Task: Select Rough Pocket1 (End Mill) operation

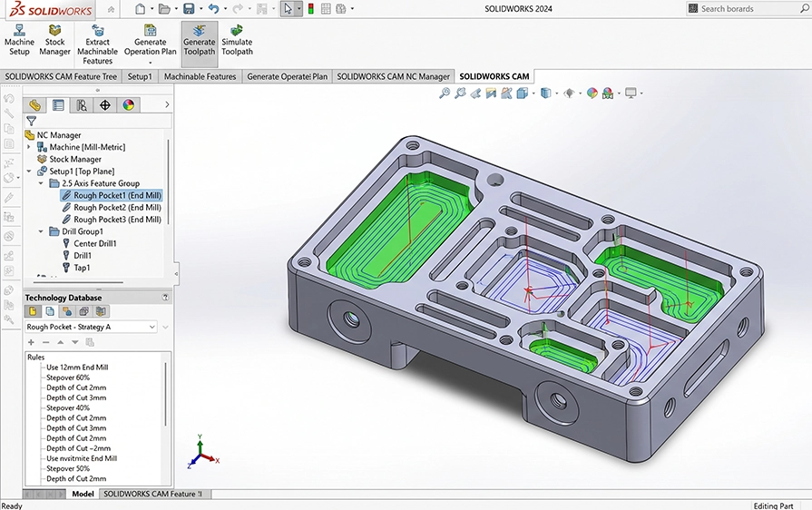Action: (112, 195)
